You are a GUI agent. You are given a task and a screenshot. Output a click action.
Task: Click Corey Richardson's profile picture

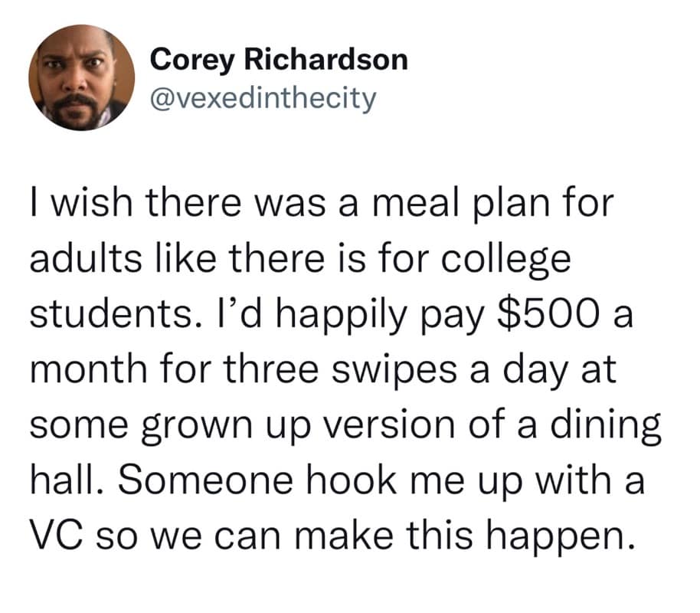(x=81, y=77)
